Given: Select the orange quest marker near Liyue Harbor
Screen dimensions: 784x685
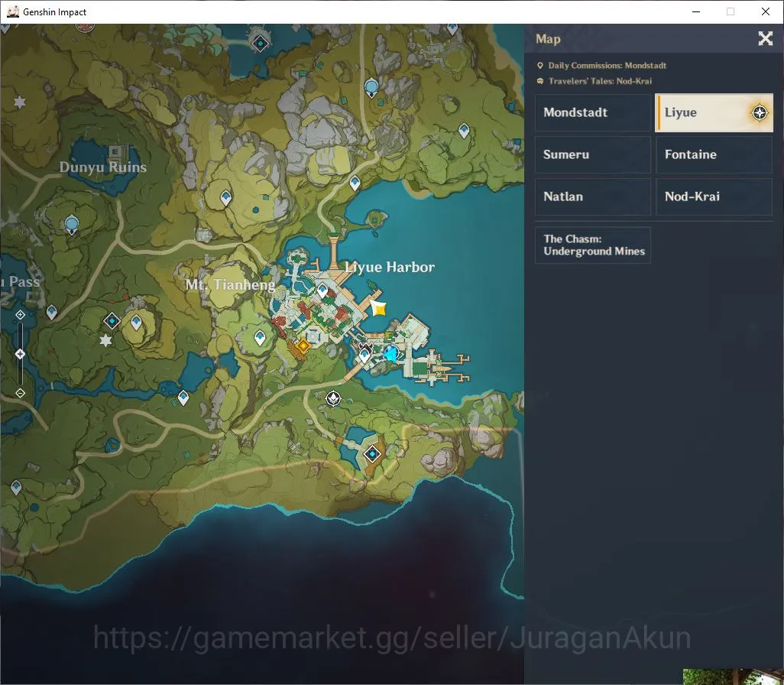Looking at the screenshot, I should click(303, 346).
